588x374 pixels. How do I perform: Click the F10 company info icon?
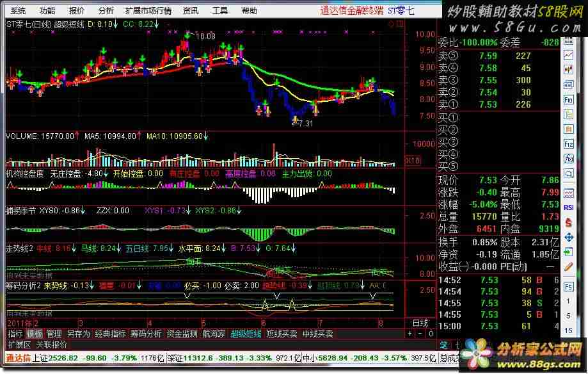pyautogui.click(x=569, y=99)
